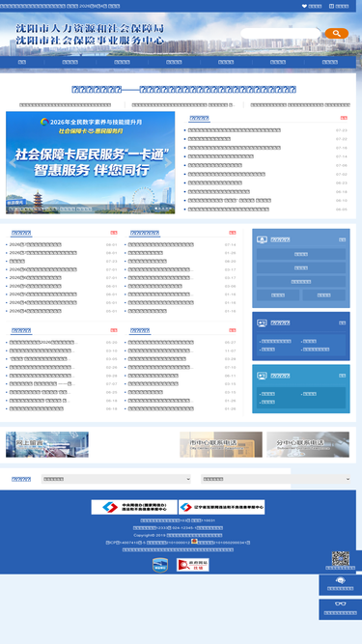Open the second friendly-links dropdown at right
Image resolution: width=362 pixels, height=644 pixels.
pos(276,479)
